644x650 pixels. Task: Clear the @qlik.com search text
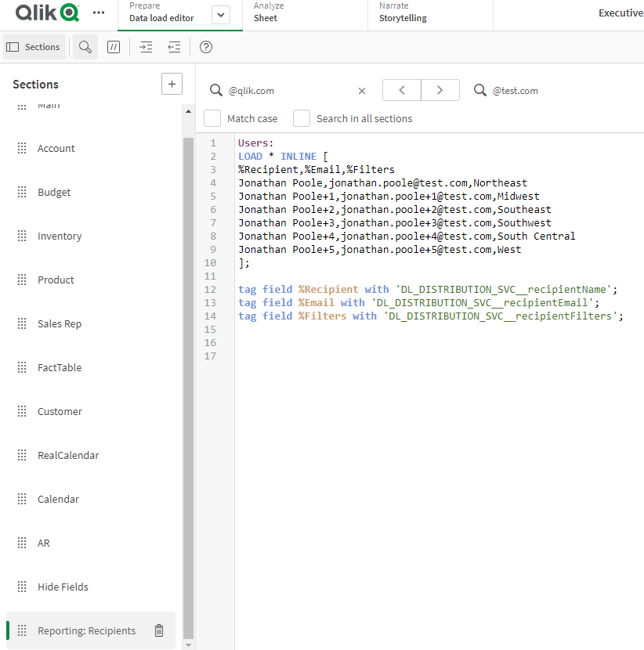coord(362,91)
